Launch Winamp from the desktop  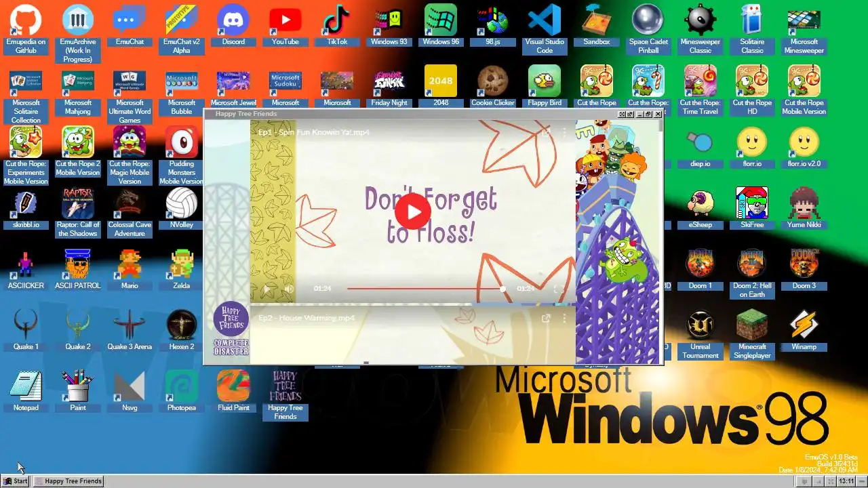tap(804, 330)
